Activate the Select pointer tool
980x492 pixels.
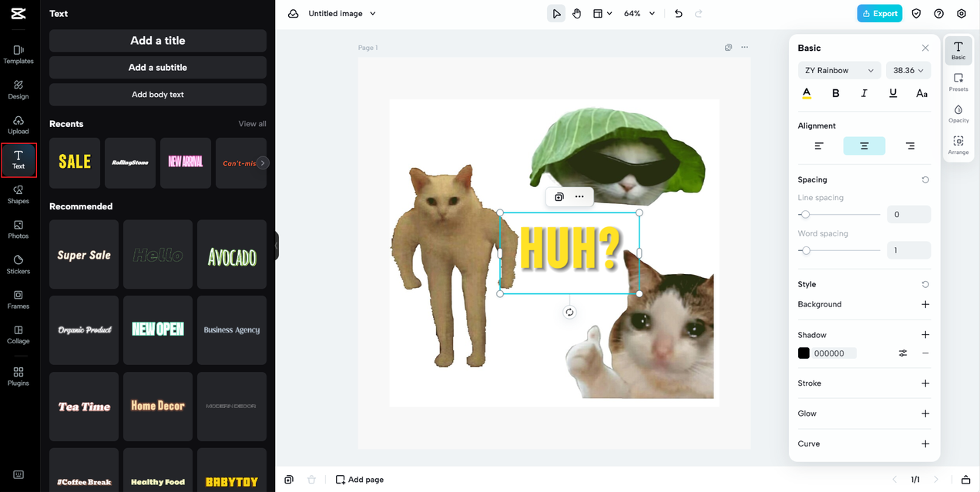tap(556, 14)
